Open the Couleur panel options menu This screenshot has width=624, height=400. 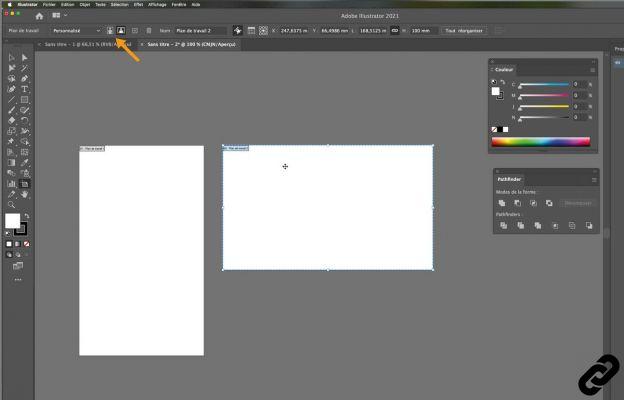(593, 70)
